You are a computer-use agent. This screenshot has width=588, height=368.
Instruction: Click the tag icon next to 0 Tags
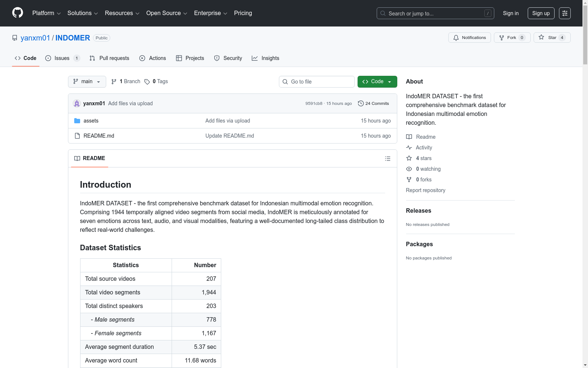(x=147, y=82)
